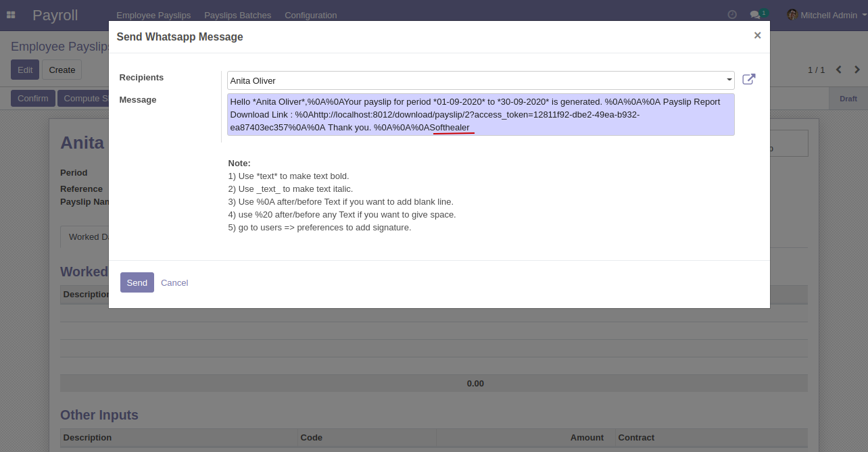Click the Confirm button

point(33,98)
